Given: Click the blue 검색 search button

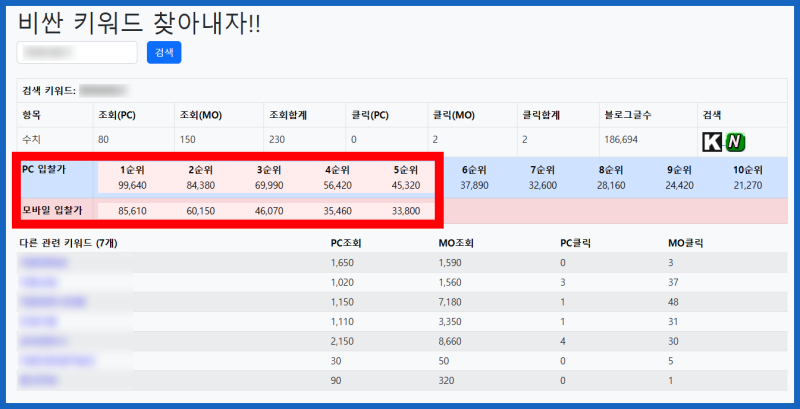Looking at the screenshot, I should pos(164,53).
